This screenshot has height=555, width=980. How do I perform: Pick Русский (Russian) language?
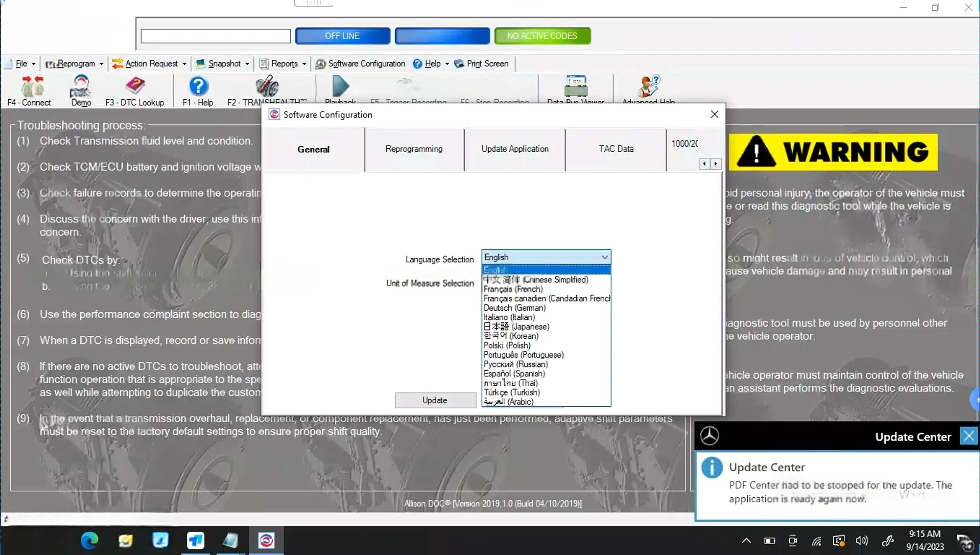tap(546, 365)
